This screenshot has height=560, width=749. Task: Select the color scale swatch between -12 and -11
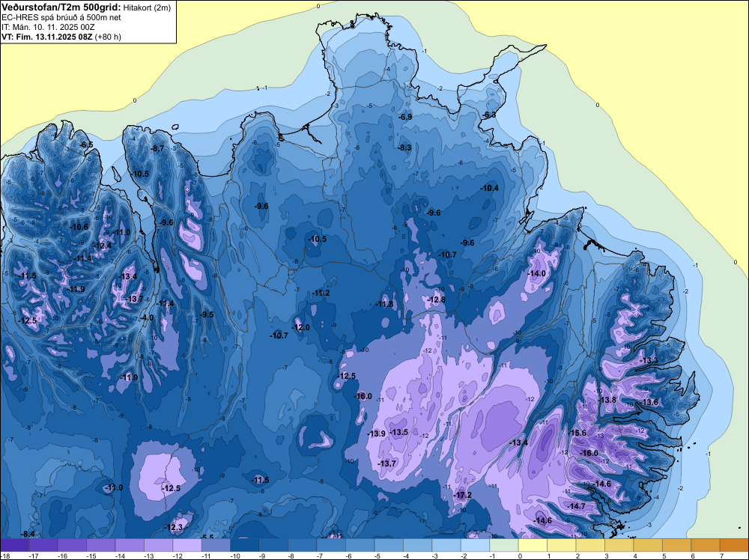(187, 545)
